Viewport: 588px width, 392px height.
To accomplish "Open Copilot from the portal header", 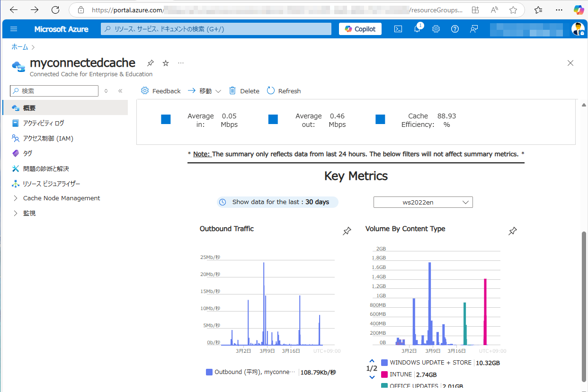I will point(360,28).
